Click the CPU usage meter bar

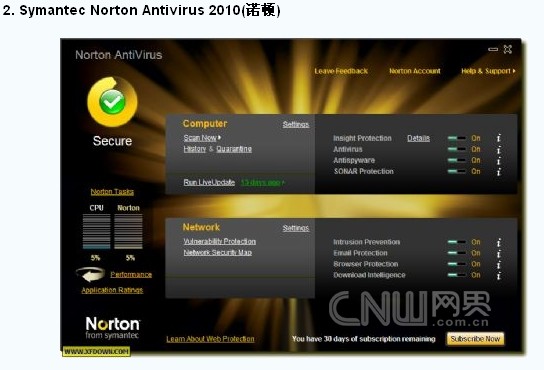[96, 232]
